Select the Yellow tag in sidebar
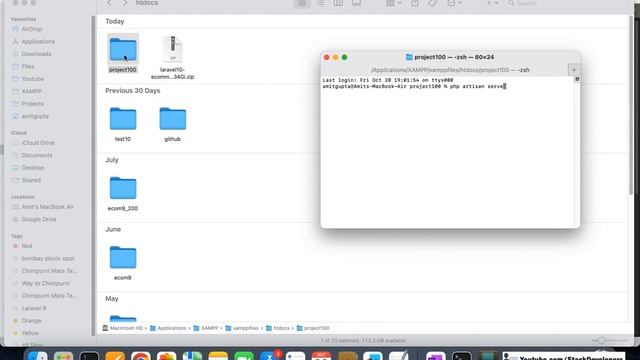 click(x=30, y=333)
